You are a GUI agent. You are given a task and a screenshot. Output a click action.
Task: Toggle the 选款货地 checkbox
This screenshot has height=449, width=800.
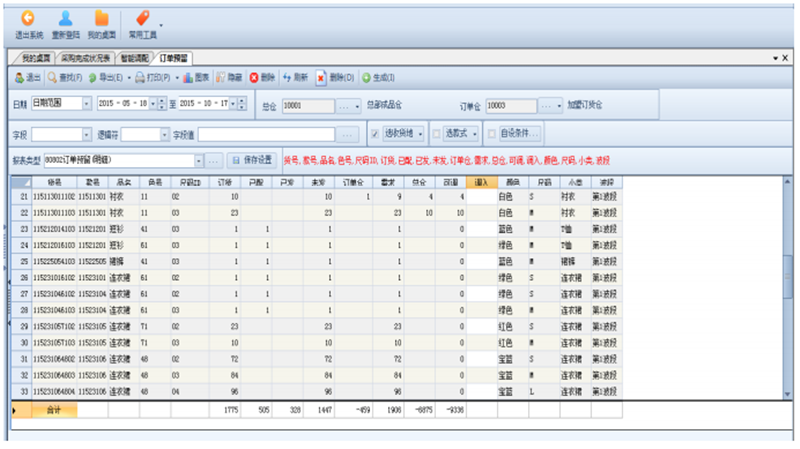[374, 133]
